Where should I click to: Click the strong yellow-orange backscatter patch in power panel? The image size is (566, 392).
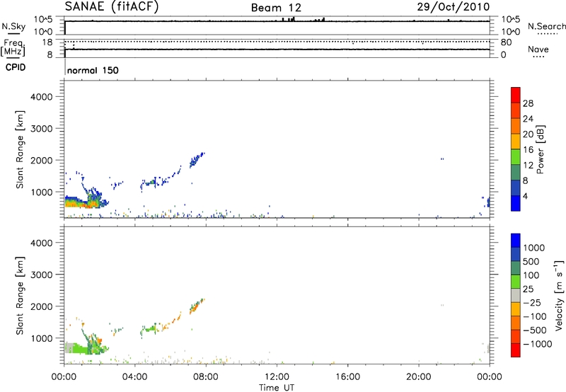click(81, 204)
